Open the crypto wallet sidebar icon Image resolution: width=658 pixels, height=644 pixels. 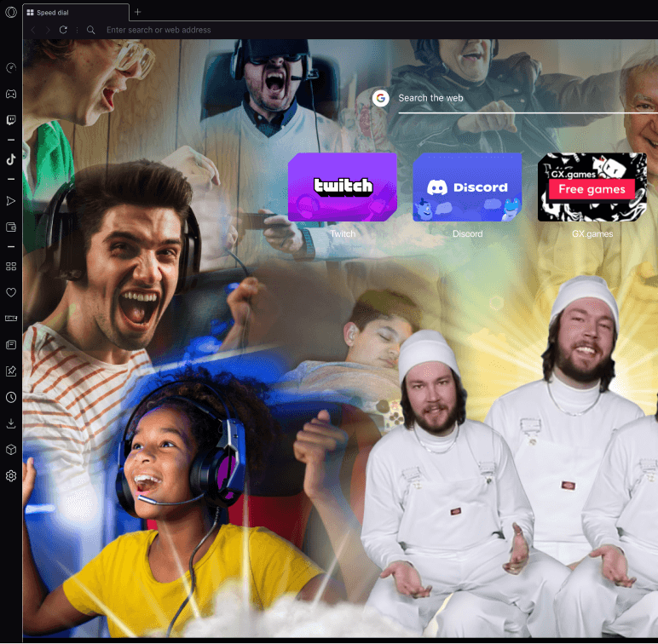(11, 227)
